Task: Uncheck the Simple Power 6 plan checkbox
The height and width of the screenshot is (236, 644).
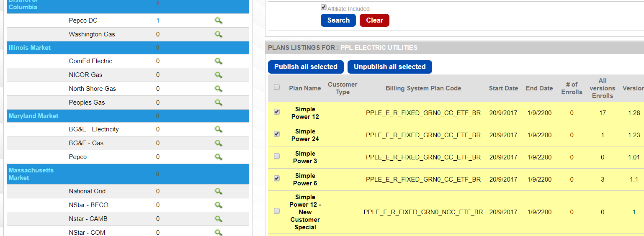Action: click(277, 178)
